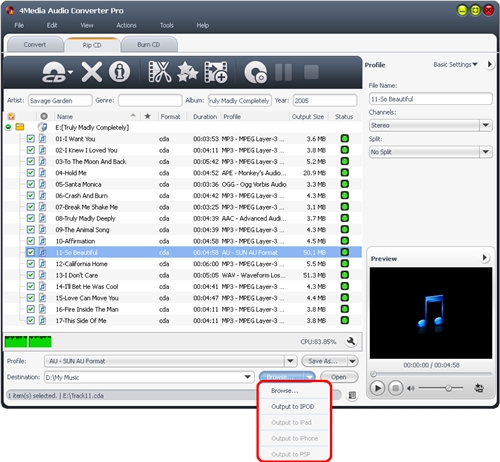Screen dimensions: 500x462
Task: Click the Save As button
Action: (x=323, y=361)
